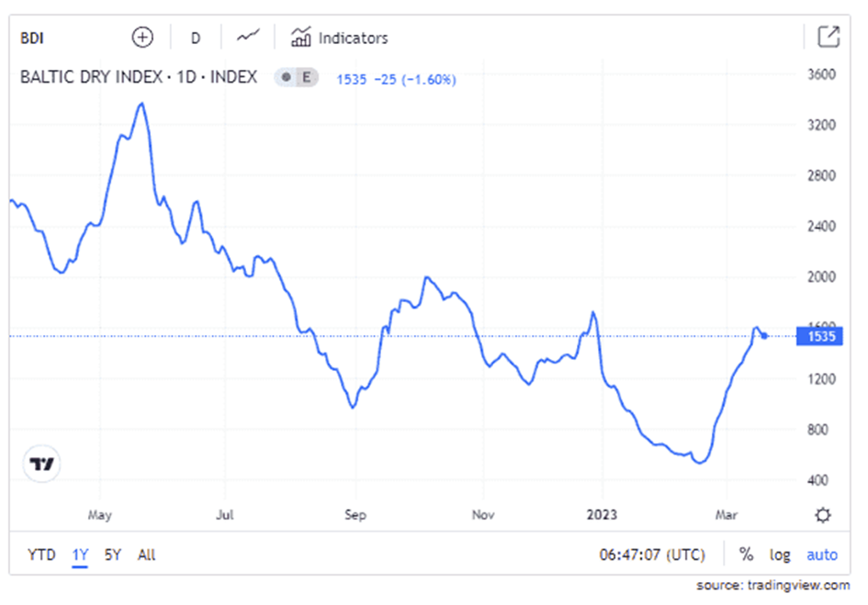868x605 pixels.
Task: Click the BDI symbol search field
Action: tap(32, 39)
